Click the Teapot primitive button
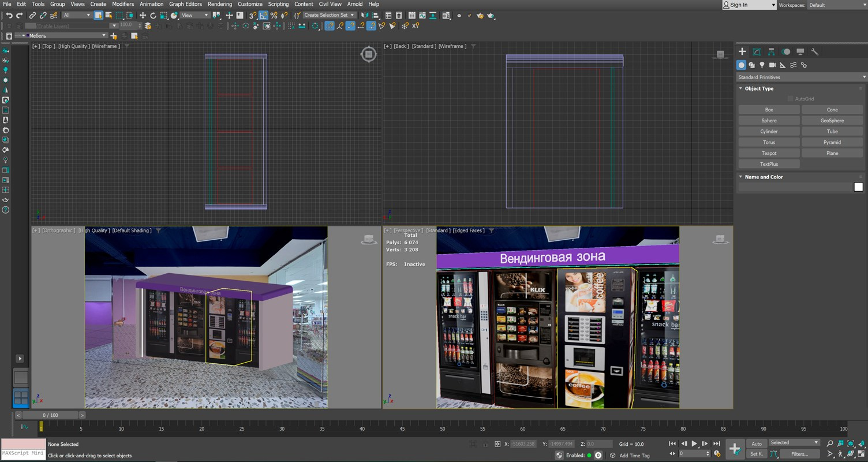This screenshot has width=868, height=462. (769, 153)
